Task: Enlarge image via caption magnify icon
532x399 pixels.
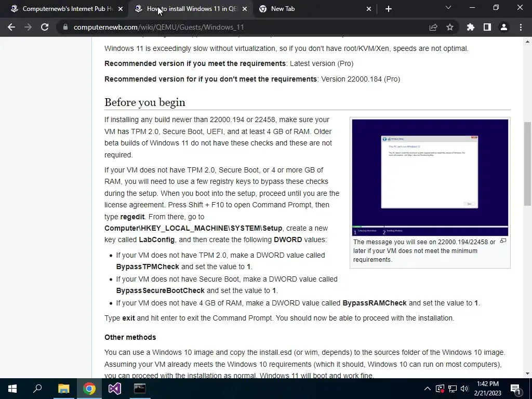Action: [503, 241]
